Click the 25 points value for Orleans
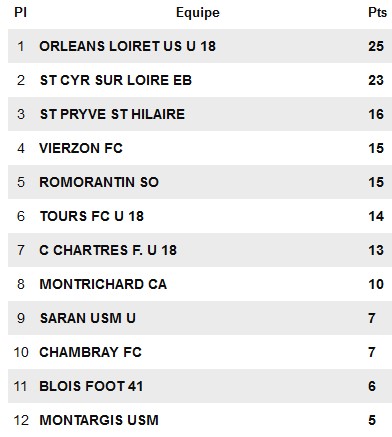This screenshot has height=437, width=392. [x=376, y=46]
